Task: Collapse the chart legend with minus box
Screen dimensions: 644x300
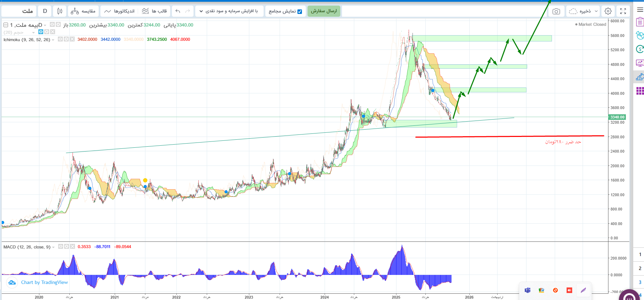Action: pos(6,25)
